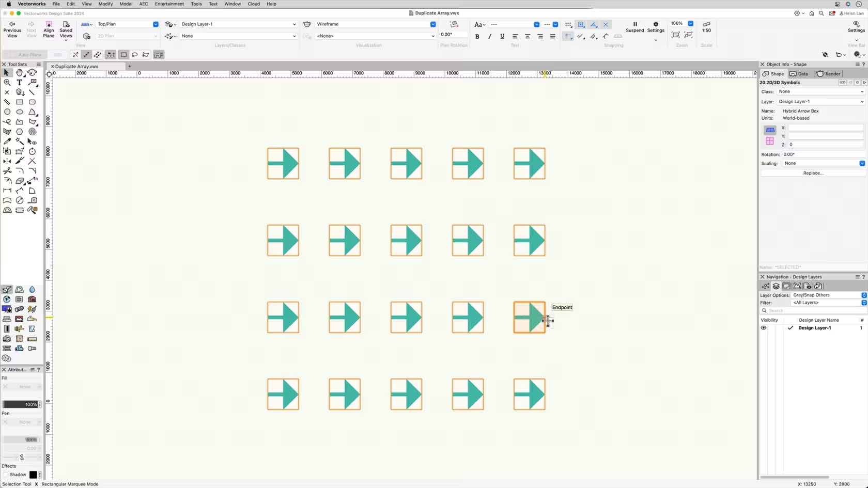Click the Plan Rotation 0.00° field
Image resolution: width=868 pixels, height=488 pixels.
pos(453,35)
